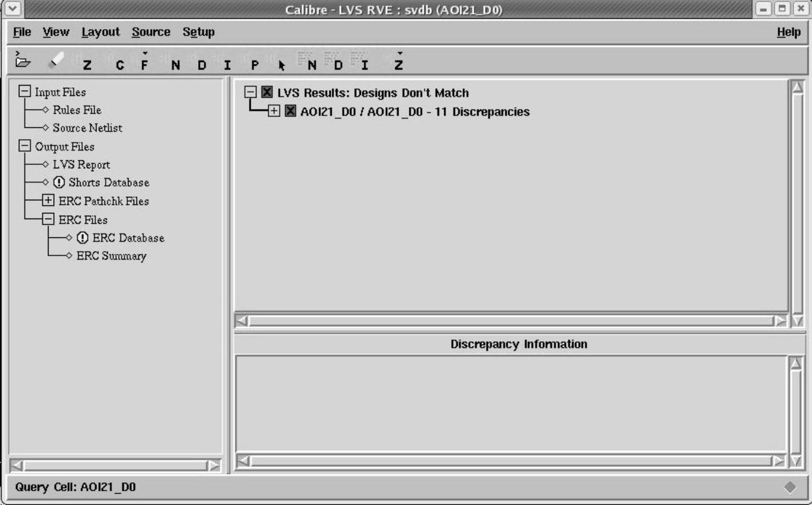Click the X status icon beside AOI21_D0 discrepancies
Screen dimensions: 812x505
[x=291, y=111]
